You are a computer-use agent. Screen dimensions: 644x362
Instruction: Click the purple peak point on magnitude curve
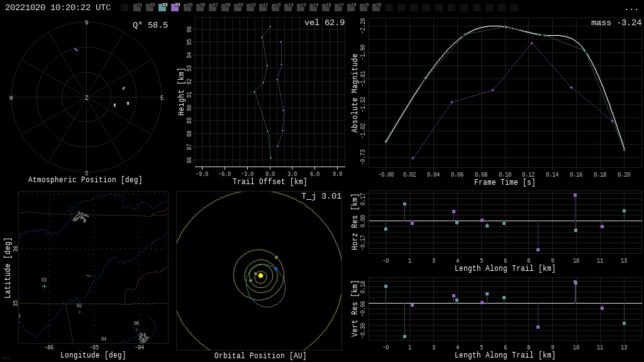[x=531, y=43]
